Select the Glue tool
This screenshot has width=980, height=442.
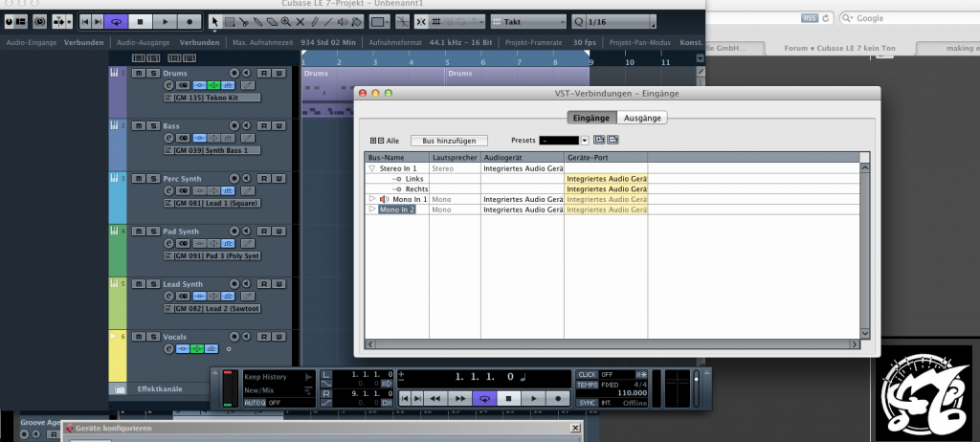(257, 22)
